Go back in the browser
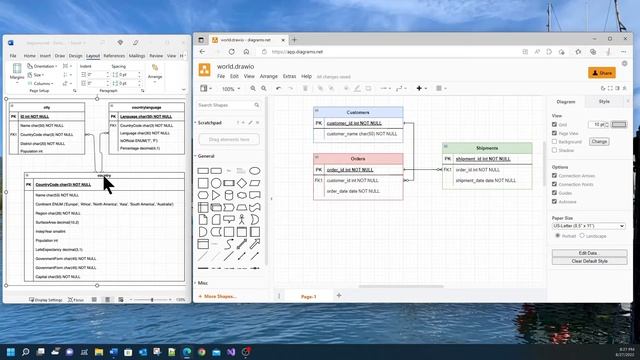Image resolution: width=640 pixels, height=360 pixels. pyautogui.click(x=202, y=52)
